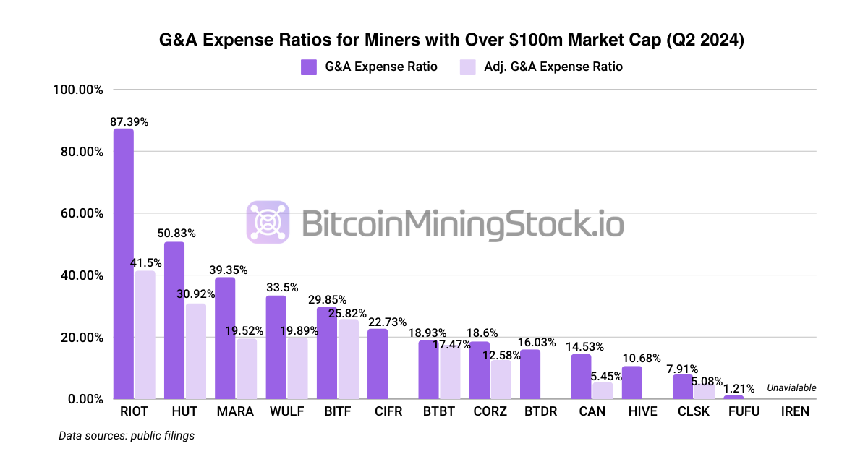Screen dimensions: 868x454
Task: Select the CIFR 22.73% bar
Action: (x=378, y=364)
